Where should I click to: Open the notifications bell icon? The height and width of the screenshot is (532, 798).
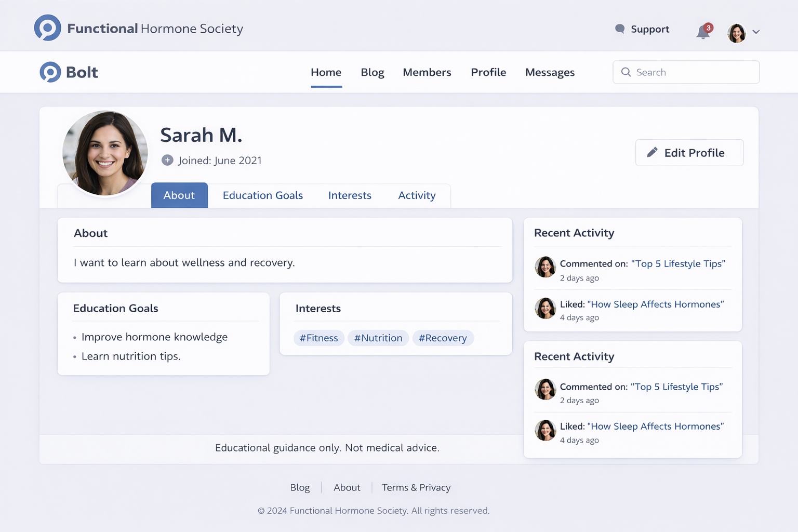(703, 32)
